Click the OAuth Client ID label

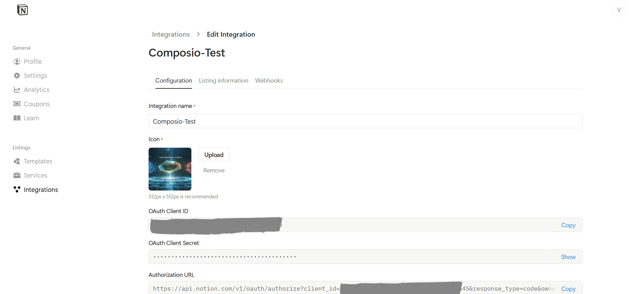pyautogui.click(x=168, y=211)
